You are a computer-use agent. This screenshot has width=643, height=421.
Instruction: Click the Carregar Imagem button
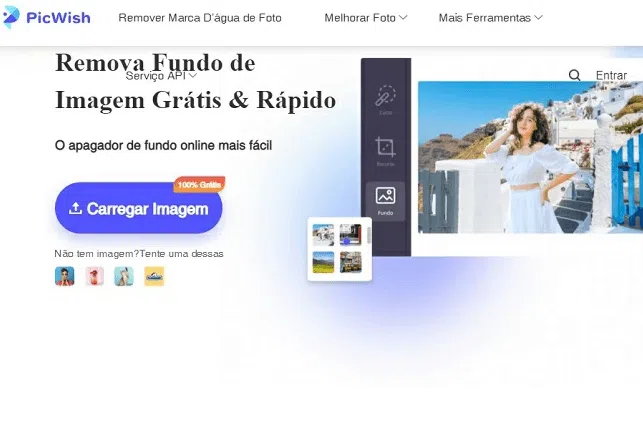coord(139,208)
